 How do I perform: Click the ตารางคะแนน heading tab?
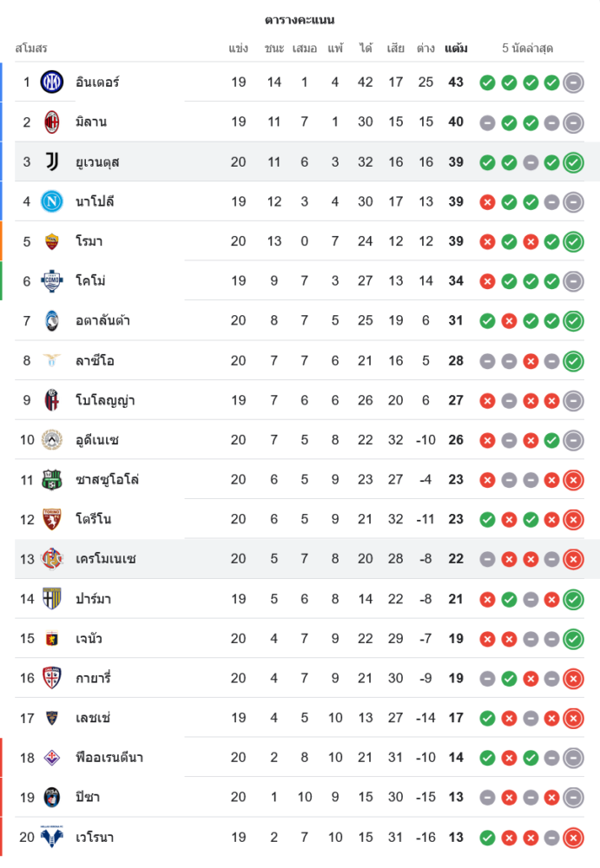(x=300, y=20)
